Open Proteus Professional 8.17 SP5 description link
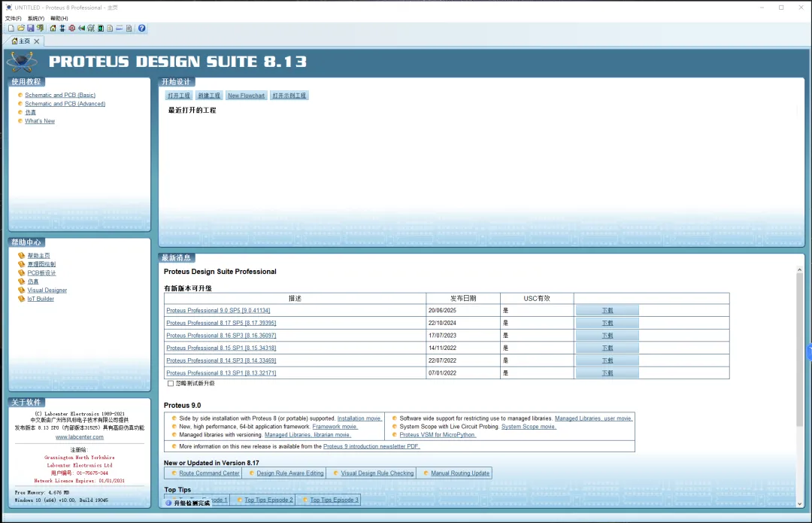The image size is (812, 523). click(x=221, y=323)
